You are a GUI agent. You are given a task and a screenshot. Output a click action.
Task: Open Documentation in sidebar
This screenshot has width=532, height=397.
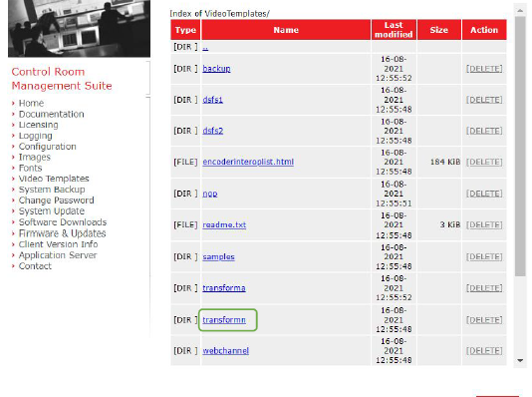(x=51, y=114)
